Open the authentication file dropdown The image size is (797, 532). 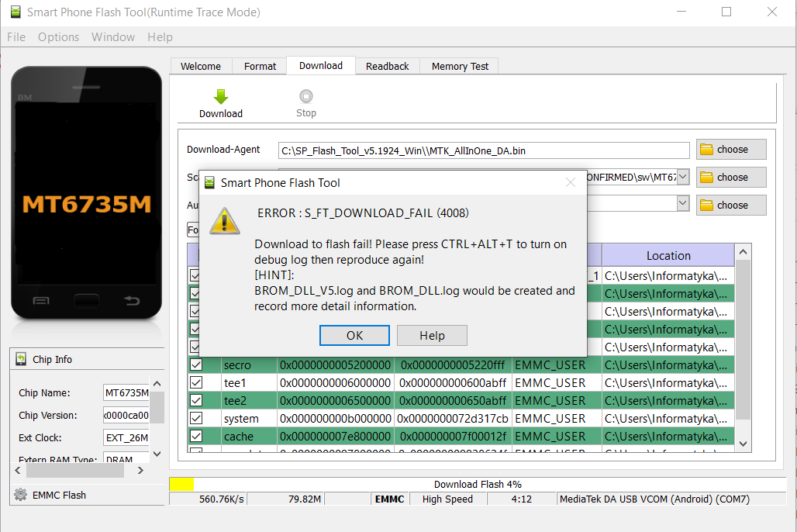pos(682,203)
